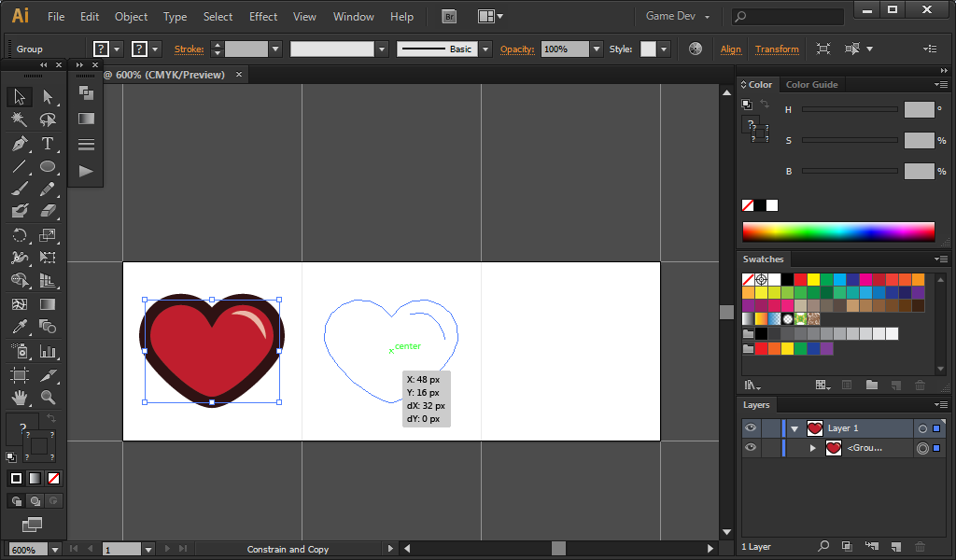Open the Opacity percentage dropdown
The width and height of the screenshot is (956, 560).
[x=596, y=49]
